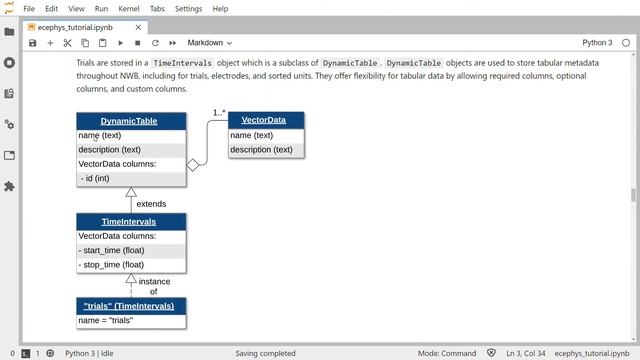
Task: Click the '- stop_time (float)' row
Action: point(131,265)
